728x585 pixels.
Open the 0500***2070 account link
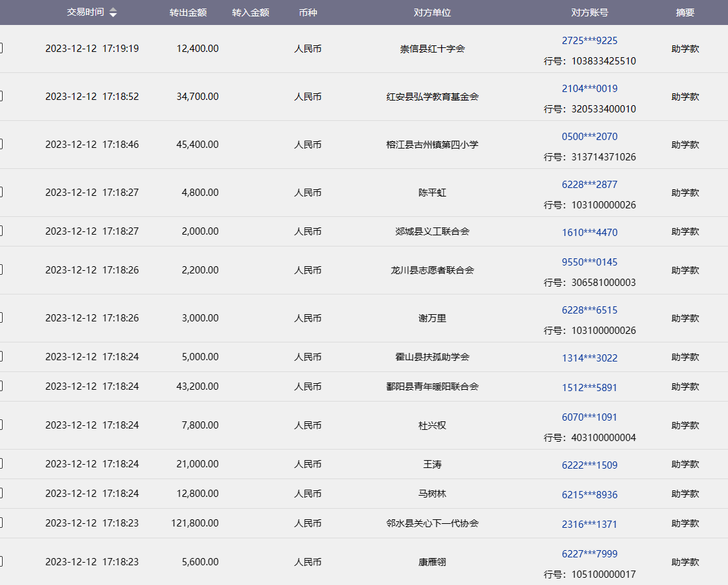pos(589,137)
